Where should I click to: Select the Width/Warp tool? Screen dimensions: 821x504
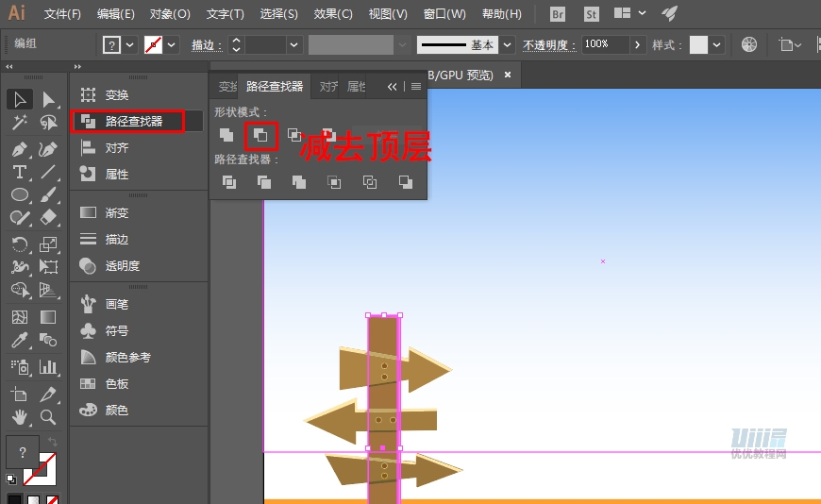[20, 267]
